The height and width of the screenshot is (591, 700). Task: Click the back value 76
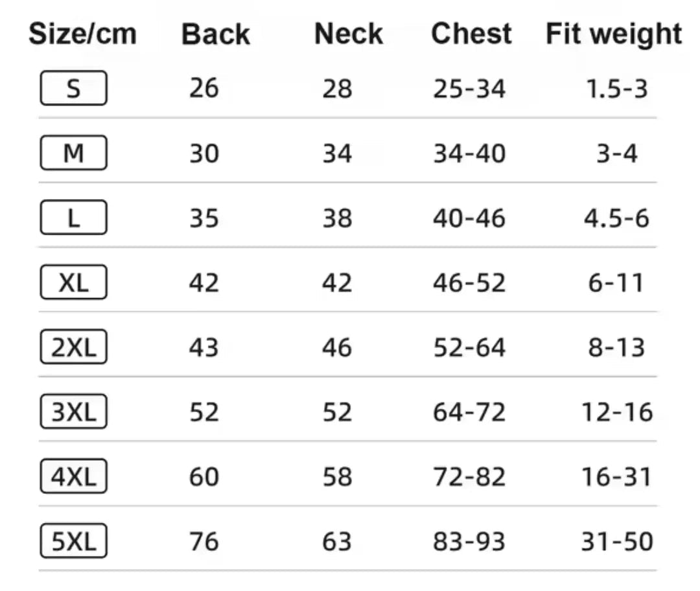pos(204,542)
